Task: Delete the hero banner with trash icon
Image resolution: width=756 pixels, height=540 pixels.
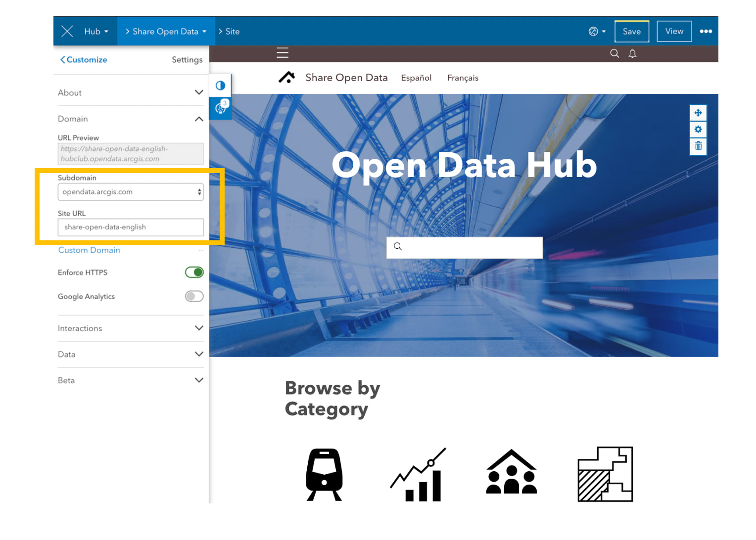Action: click(698, 146)
